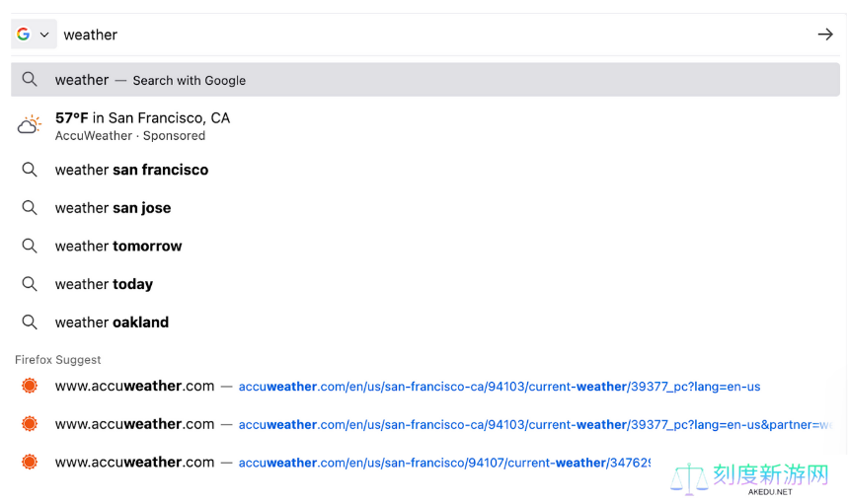
Task: Choose suggestion weather san jose
Action: click(x=425, y=208)
